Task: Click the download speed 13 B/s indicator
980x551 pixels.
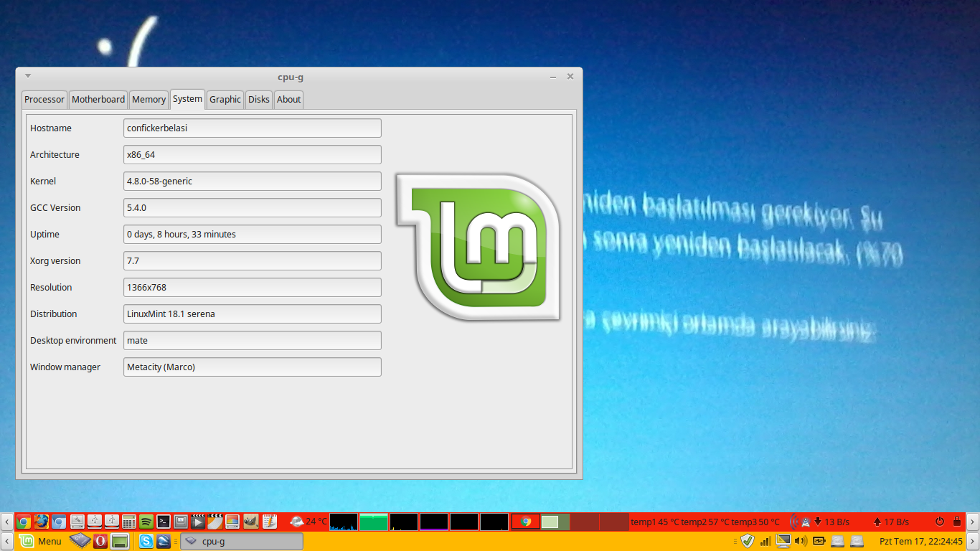Action: (x=831, y=522)
